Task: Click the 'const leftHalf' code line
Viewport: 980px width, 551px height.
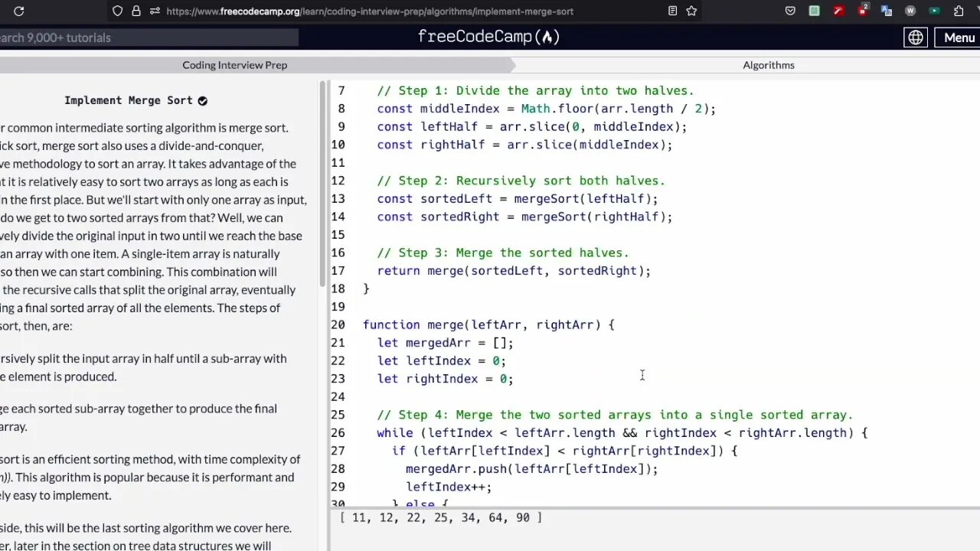Action: 531,126
